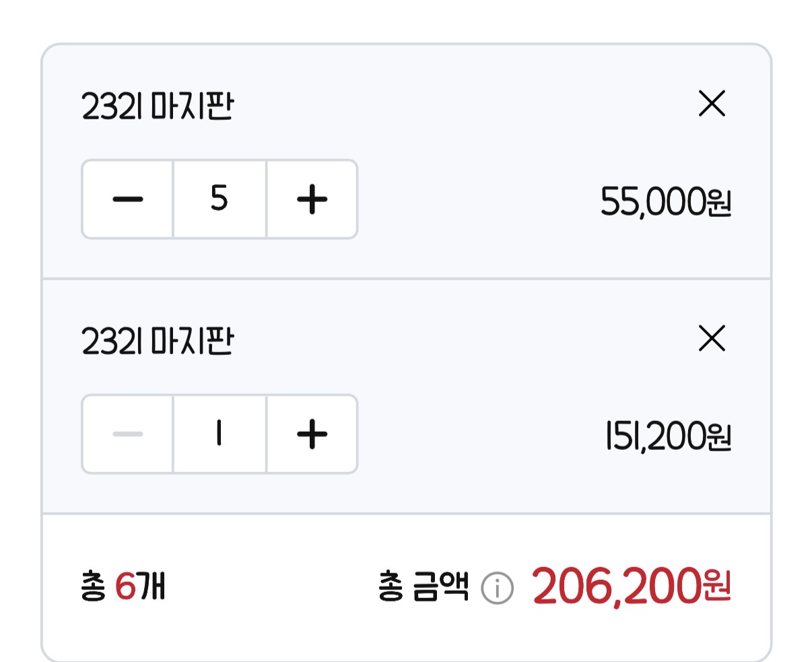Remove the 55,000원 item with its X icon

(712, 104)
